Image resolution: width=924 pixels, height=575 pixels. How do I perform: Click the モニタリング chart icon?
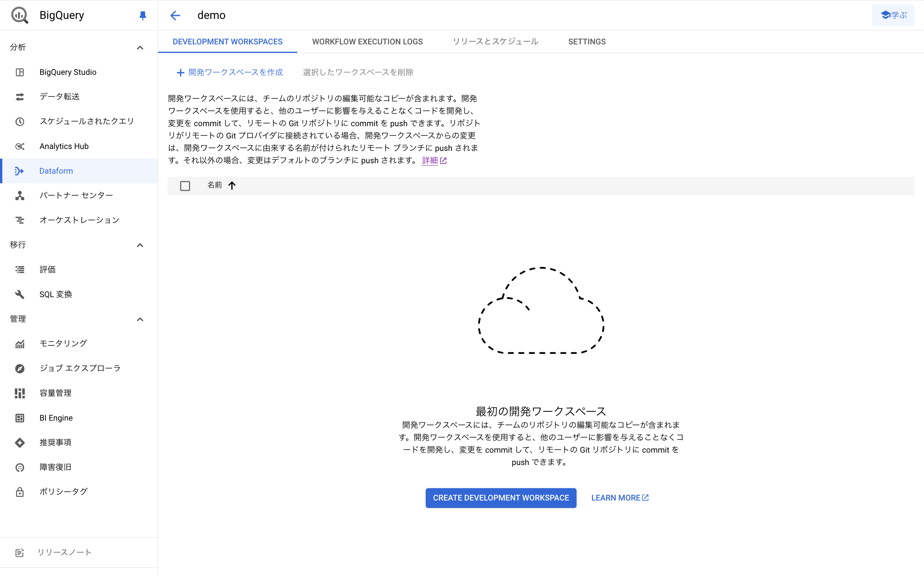pyautogui.click(x=20, y=344)
